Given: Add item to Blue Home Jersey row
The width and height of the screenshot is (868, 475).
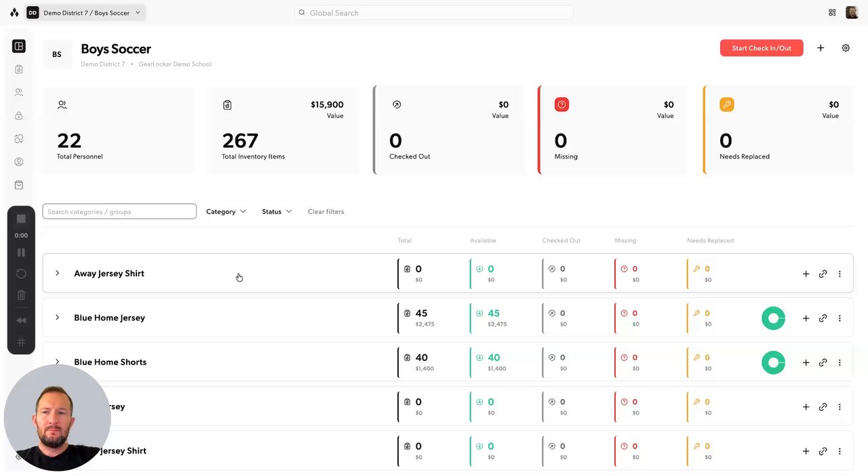Looking at the screenshot, I should coord(806,318).
